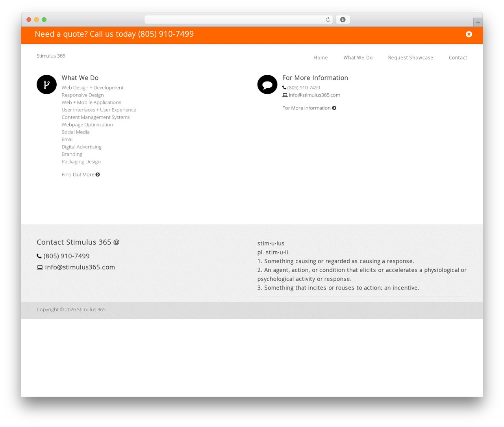The image size is (504, 427).
Task: Click Content Management Systems list item
Action: (x=96, y=117)
